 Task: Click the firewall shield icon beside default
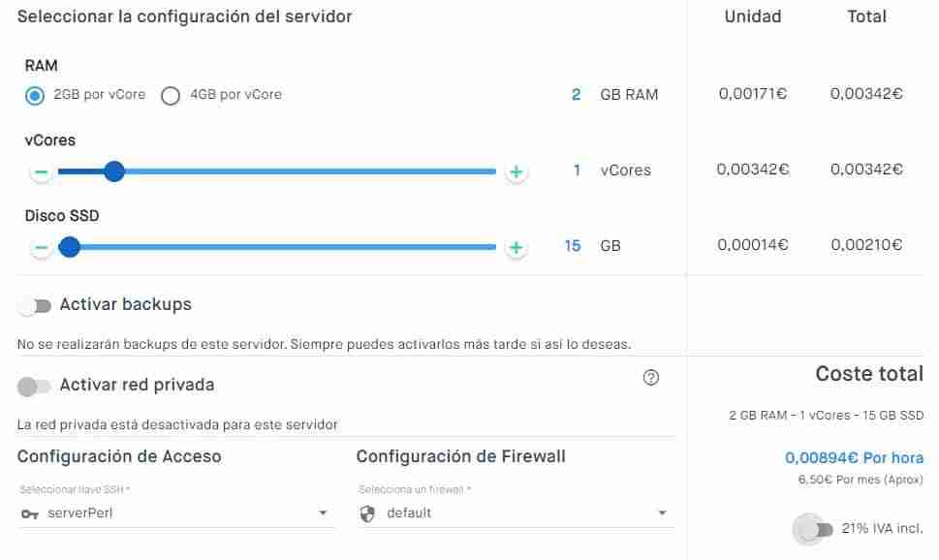(x=367, y=513)
